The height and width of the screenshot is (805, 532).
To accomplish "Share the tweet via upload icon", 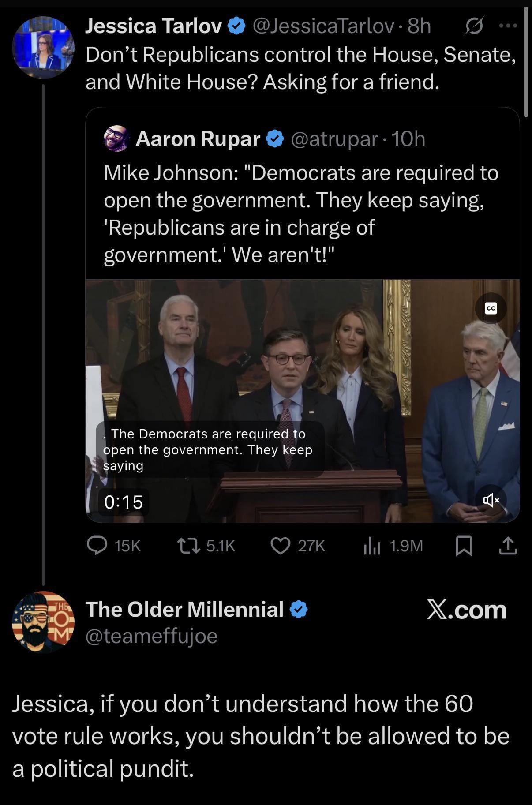I will tap(508, 546).
